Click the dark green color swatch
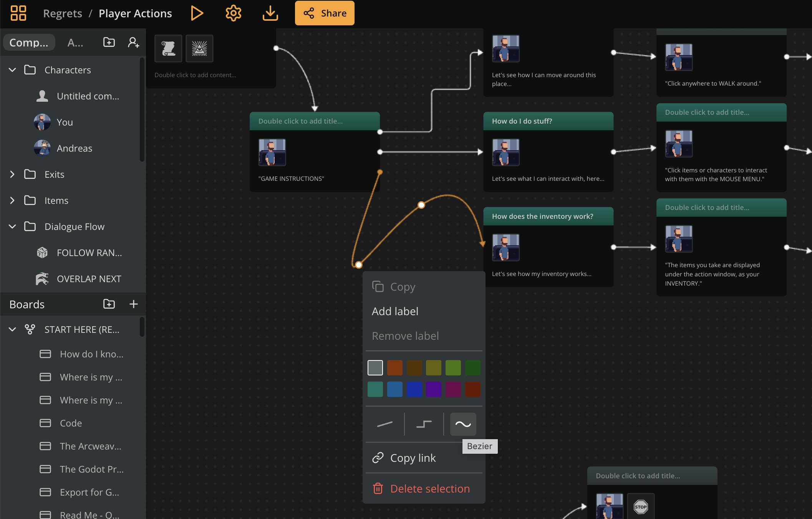The width and height of the screenshot is (812, 519). tap(473, 368)
